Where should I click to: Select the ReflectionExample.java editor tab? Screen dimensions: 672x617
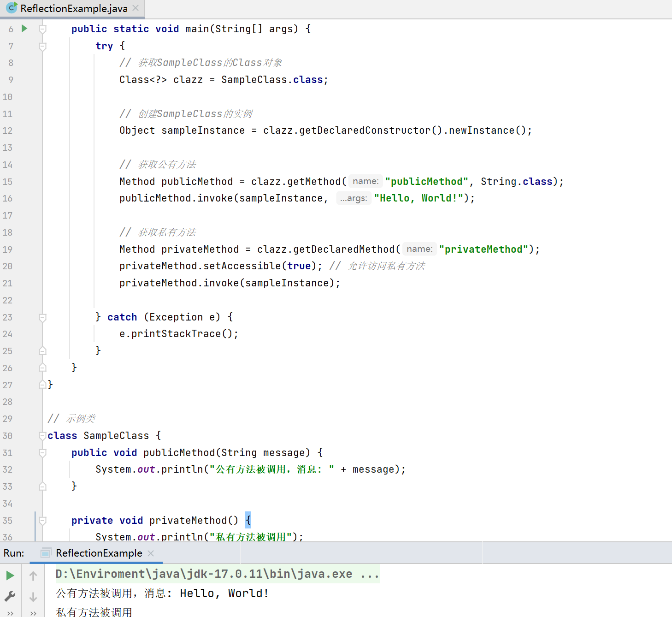point(72,8)
